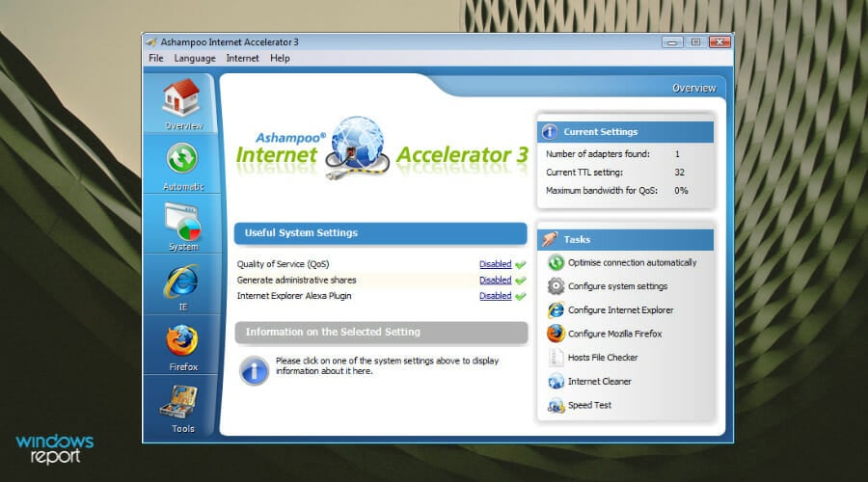Viewport: 868px width, 482px height.
Task: Click the Number of adapters found label
Action: click(x=598, y=154)
